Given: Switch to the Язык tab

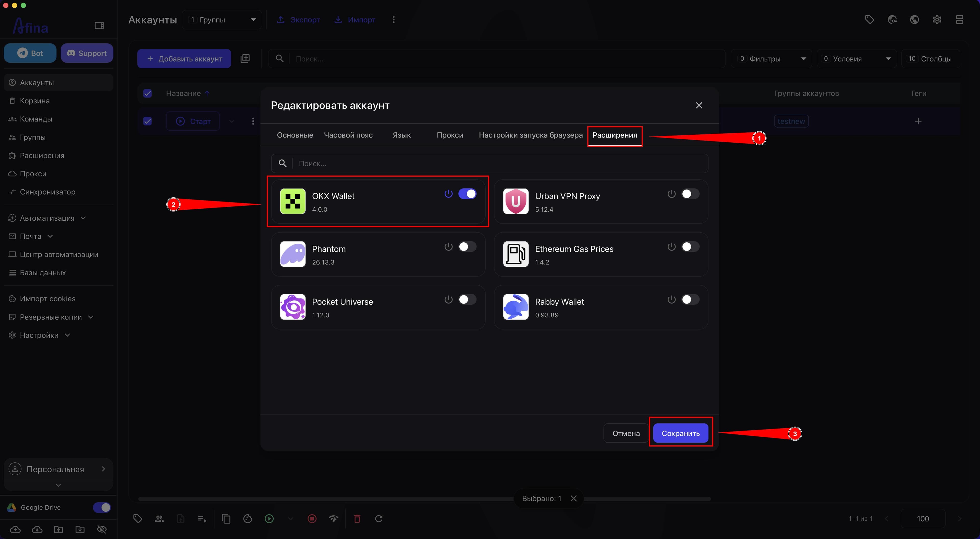Looking at the screenshot, I should click(401, 135).
